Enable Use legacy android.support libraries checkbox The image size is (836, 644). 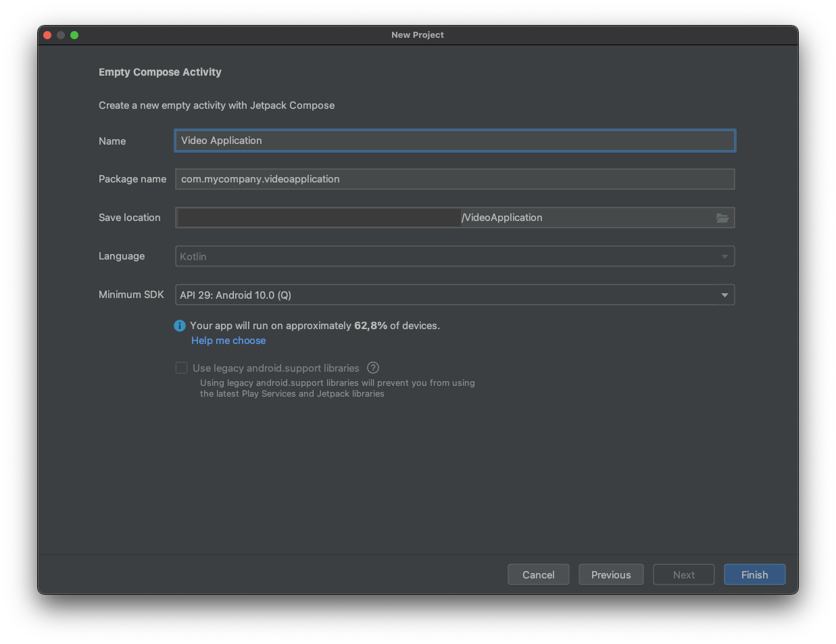pos(181,368)
